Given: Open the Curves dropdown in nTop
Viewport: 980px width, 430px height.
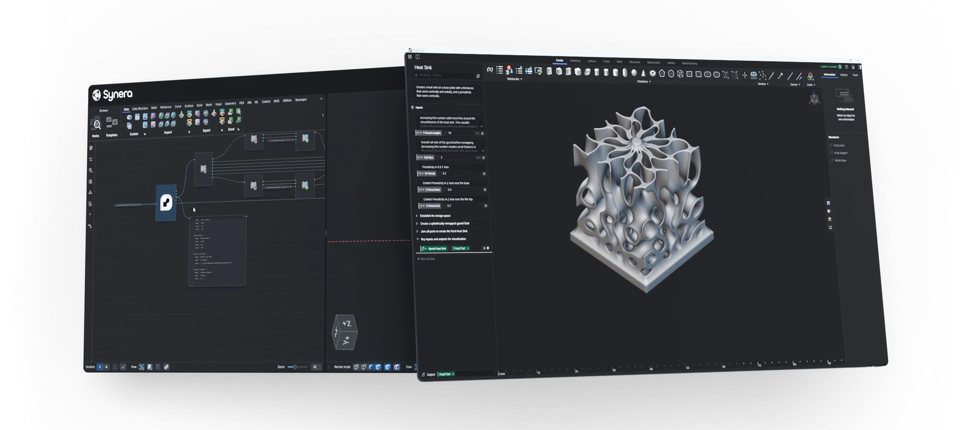Looking at the screenshot, I should pos(795,84).
